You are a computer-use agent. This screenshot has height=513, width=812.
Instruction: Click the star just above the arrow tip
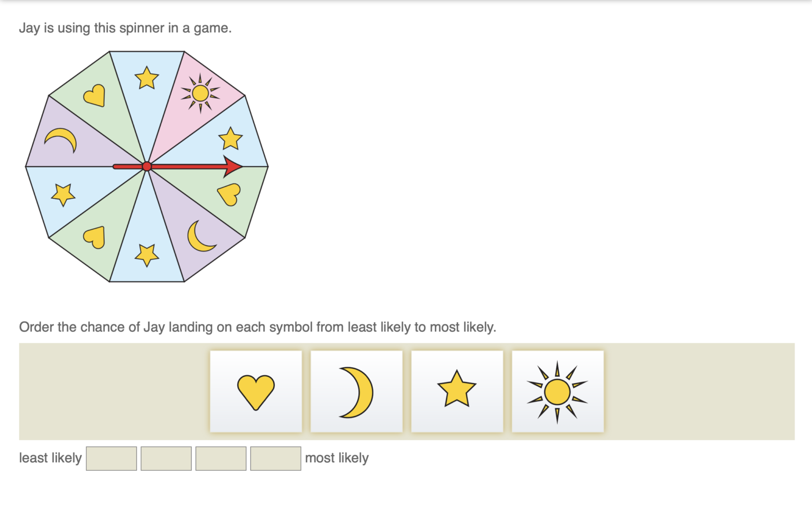[230, 139]
